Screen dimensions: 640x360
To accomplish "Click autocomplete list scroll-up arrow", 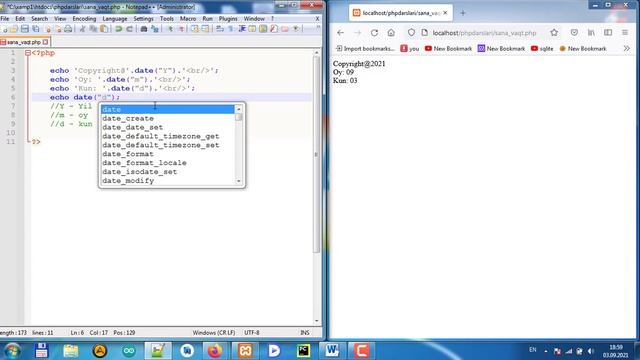I will [x=239, y=109].
